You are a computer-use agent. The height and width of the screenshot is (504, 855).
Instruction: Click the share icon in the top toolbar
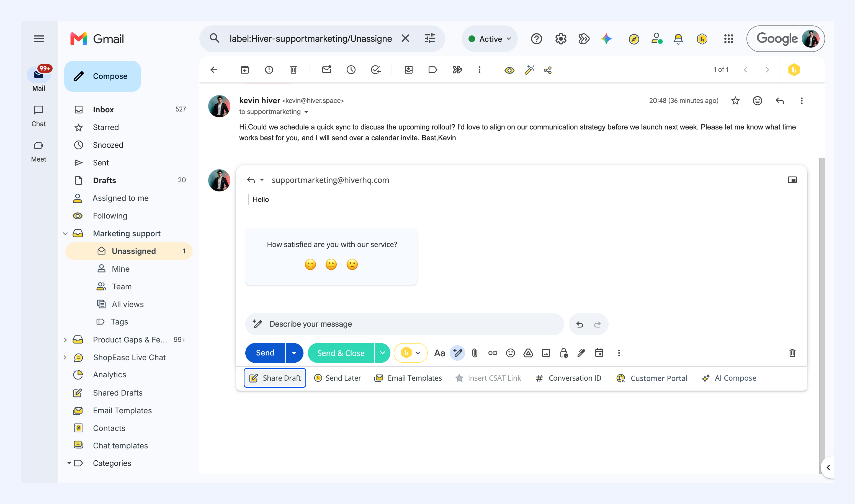pyautogui.click(x=547, y=70)
